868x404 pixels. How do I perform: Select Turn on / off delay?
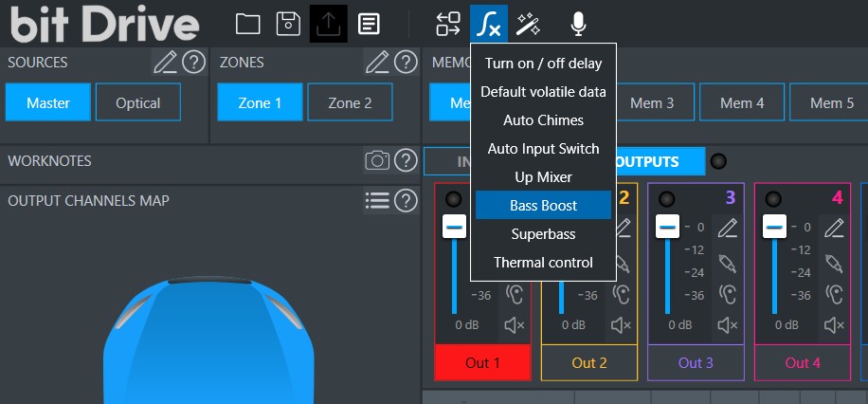pos(543,64)
